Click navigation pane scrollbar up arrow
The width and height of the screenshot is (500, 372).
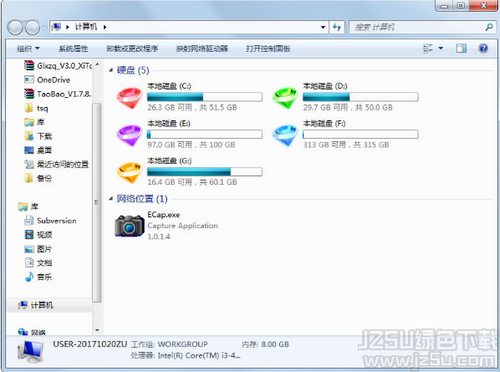click(x=97, y=64)
